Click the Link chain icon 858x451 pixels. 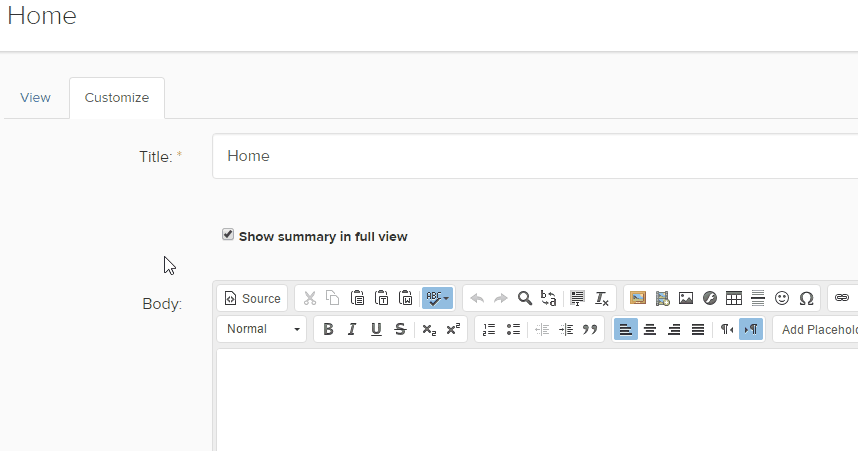842,298
